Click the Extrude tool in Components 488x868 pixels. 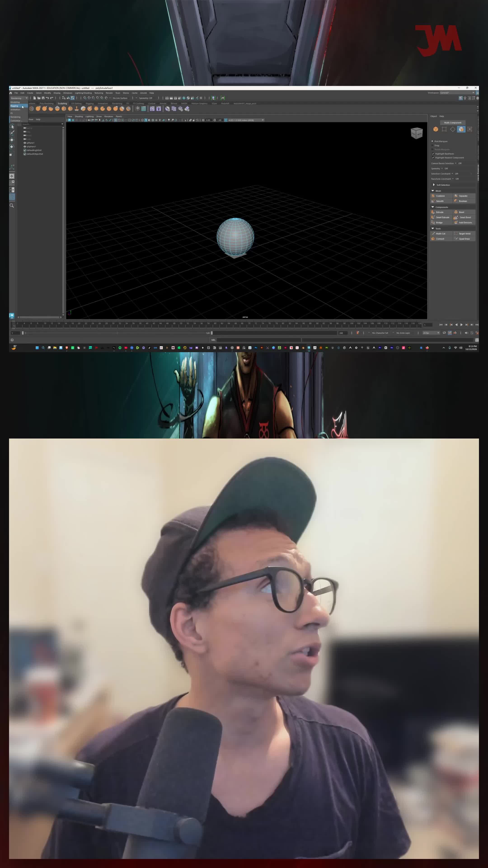pyautogui.click(x=441, y=212)
